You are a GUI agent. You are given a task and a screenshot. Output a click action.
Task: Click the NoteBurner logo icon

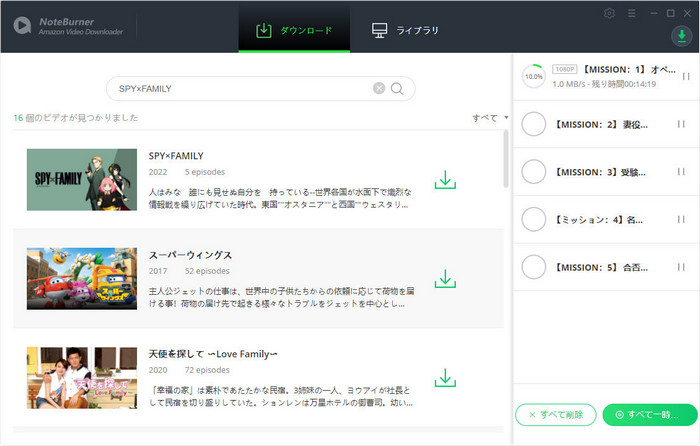22,25
